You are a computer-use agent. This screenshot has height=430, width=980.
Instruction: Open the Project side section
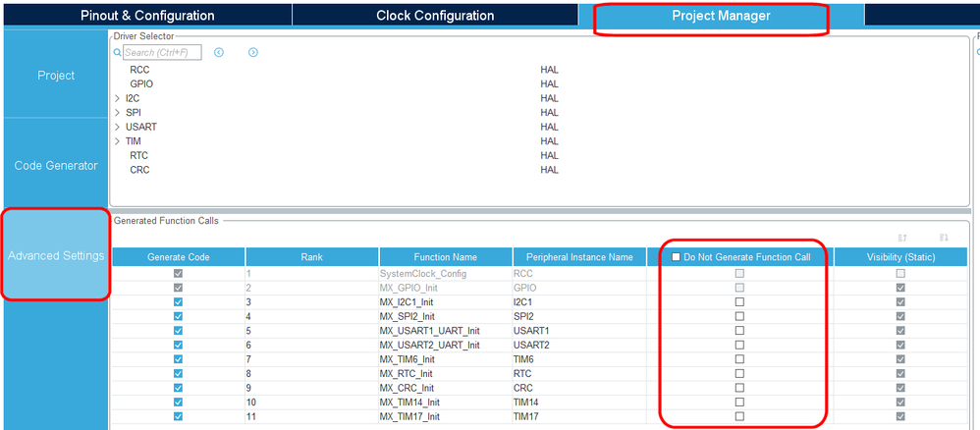point(56,75)
